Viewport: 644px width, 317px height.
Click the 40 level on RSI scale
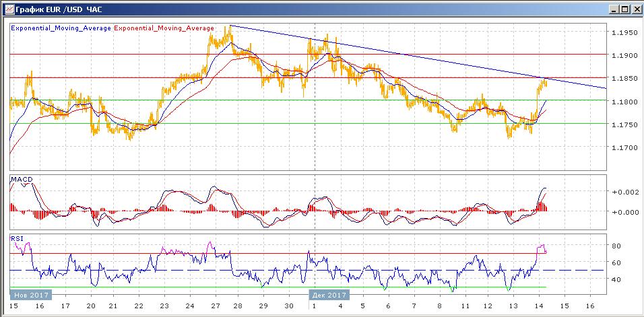click(616, 279)
